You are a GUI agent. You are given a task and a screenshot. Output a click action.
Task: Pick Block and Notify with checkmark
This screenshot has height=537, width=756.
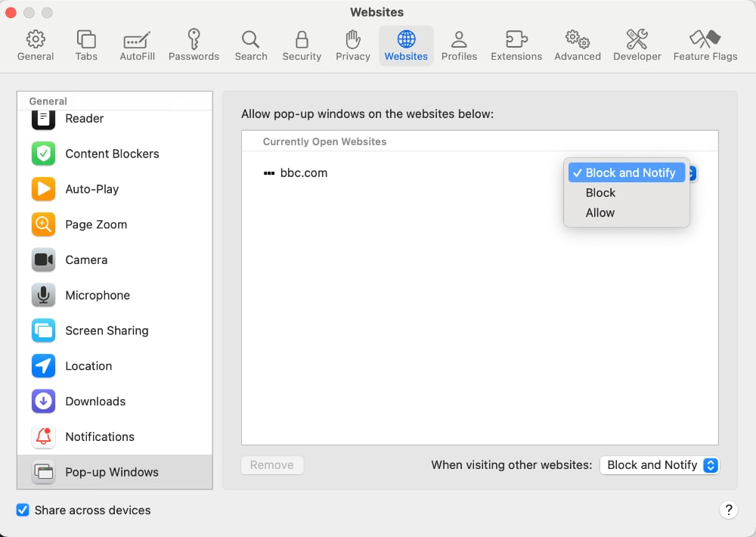point(627,172)
